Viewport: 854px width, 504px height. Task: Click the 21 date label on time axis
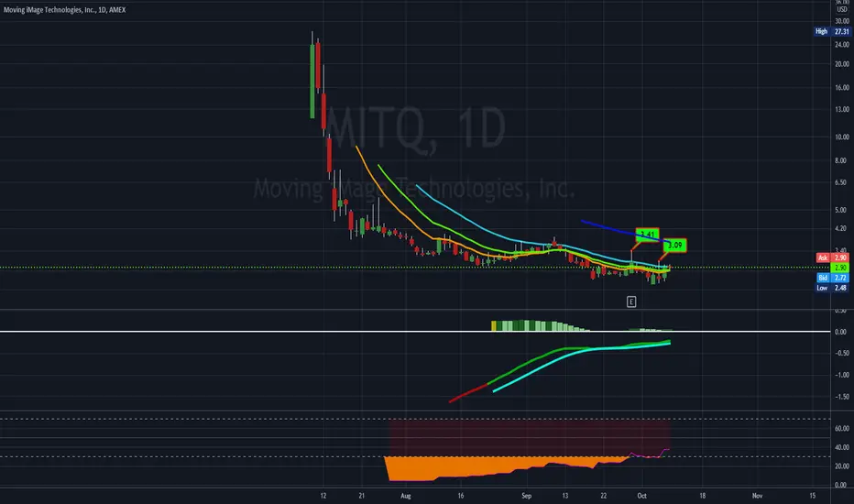[362, 496]
